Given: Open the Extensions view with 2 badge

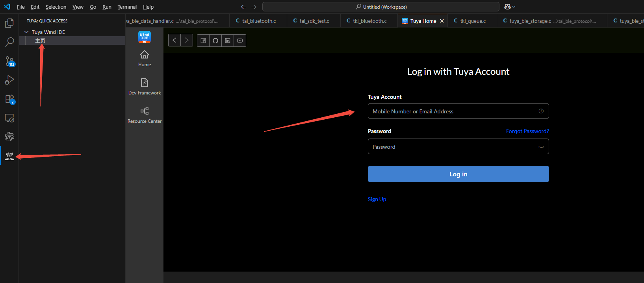Looking at the screenshot, I should (9, 99).
